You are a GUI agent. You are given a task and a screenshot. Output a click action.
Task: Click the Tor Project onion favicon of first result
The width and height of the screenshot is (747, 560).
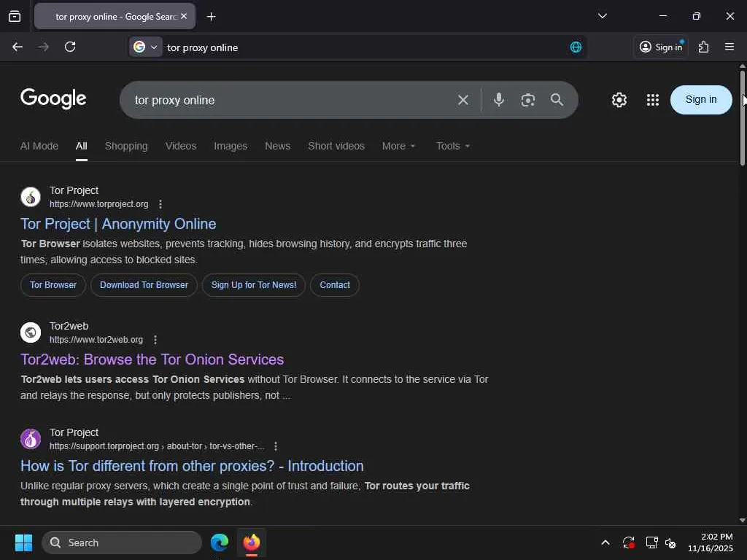(31, 197)
